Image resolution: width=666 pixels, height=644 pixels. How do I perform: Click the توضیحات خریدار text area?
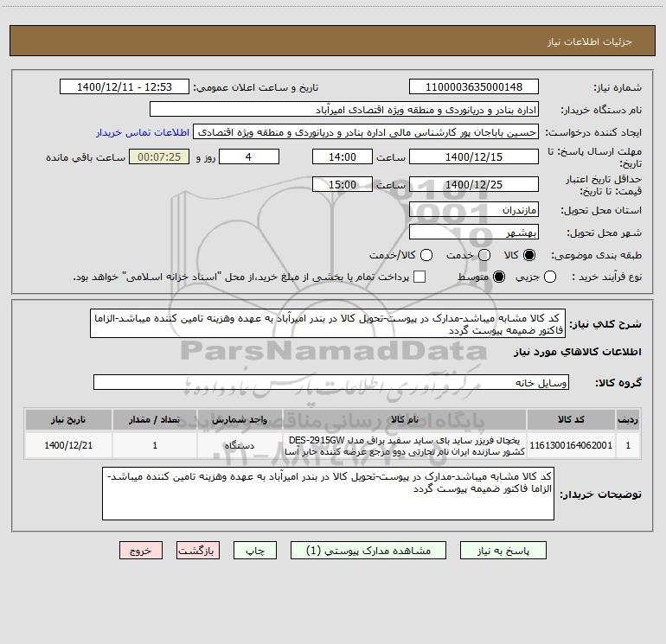328,494
